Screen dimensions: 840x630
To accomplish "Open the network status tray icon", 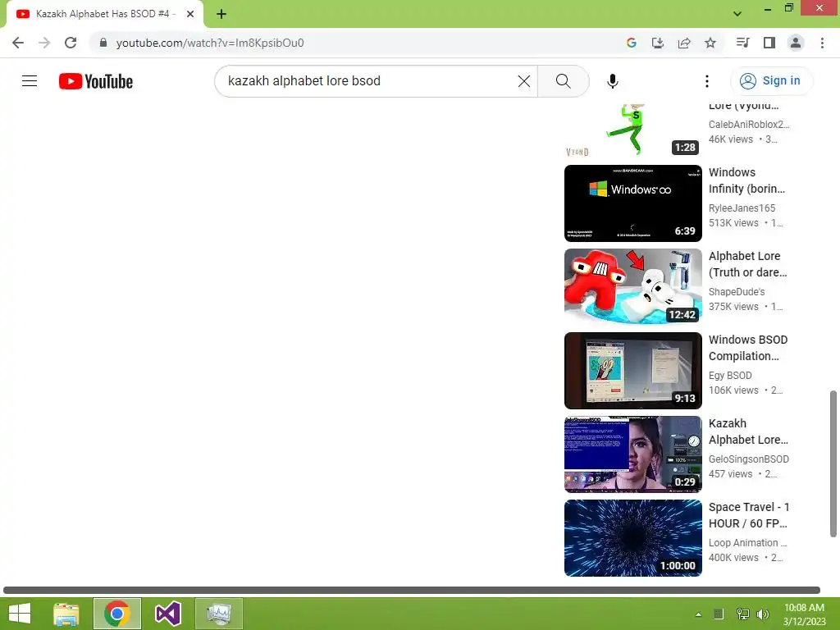I will coord(742,614).
